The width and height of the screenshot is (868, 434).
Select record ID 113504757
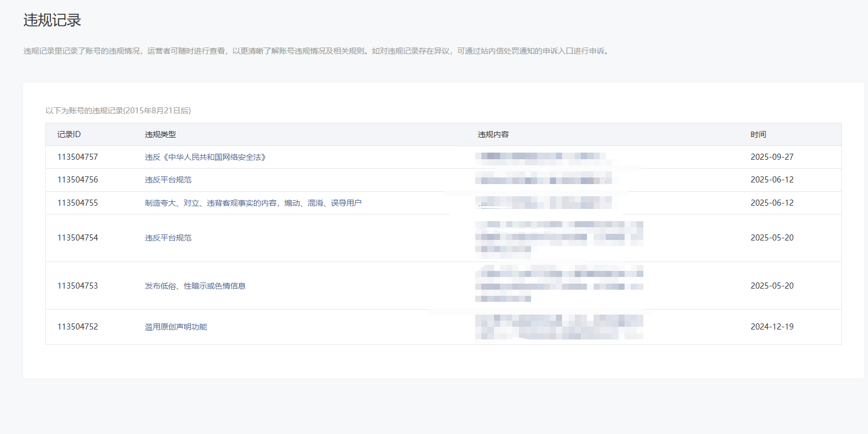[x=77, y=157]
